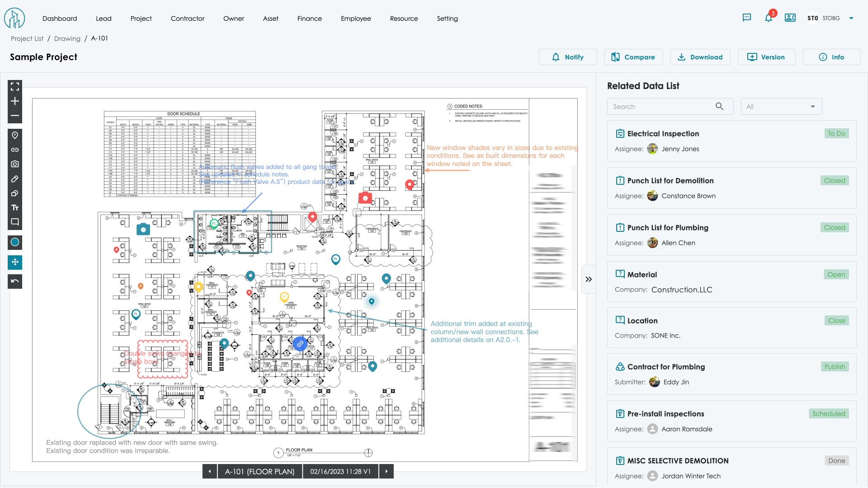Select the text annotation tool
This screenshot has height=488, width=868.
(15, 208)
